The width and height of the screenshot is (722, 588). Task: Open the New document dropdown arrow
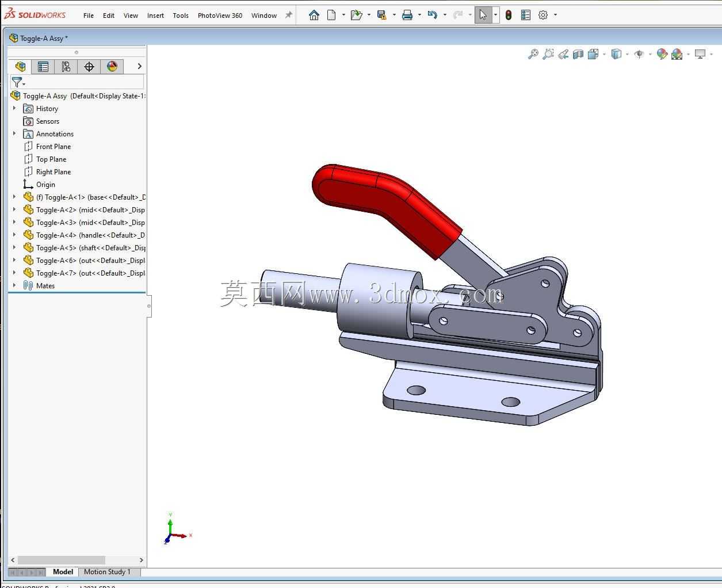[343, 16]
